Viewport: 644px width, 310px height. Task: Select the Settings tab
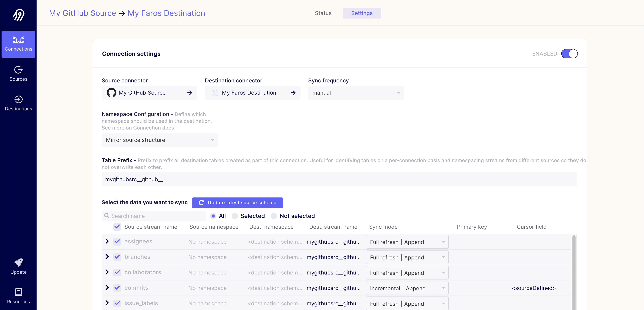point(361,13)
